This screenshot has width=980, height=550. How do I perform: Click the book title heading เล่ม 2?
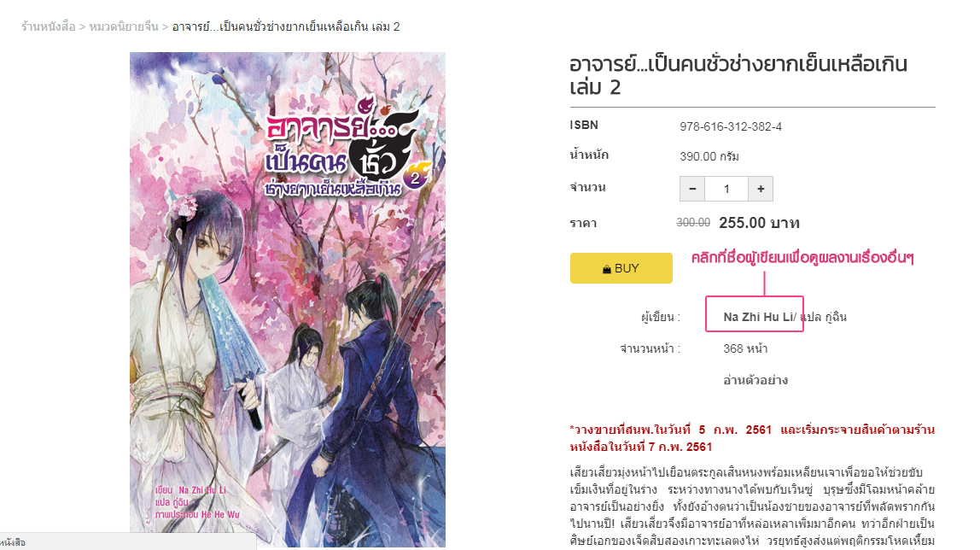(x=738, y=75)
